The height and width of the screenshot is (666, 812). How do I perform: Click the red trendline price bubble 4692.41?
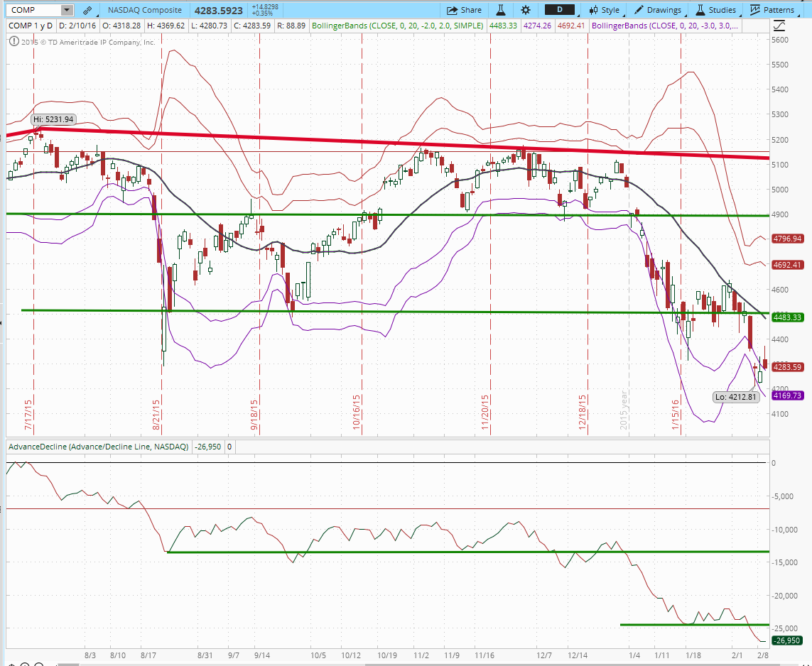pos(789,265)
